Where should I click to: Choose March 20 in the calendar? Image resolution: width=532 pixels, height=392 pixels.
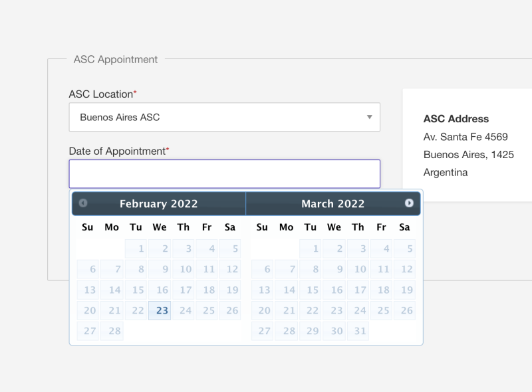click(263, 310)
